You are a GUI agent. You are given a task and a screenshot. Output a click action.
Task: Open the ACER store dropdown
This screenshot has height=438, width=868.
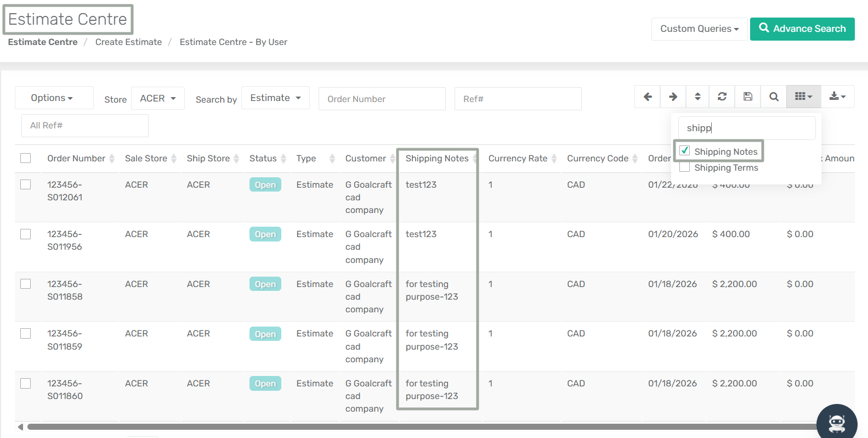(x=158, y=98)
